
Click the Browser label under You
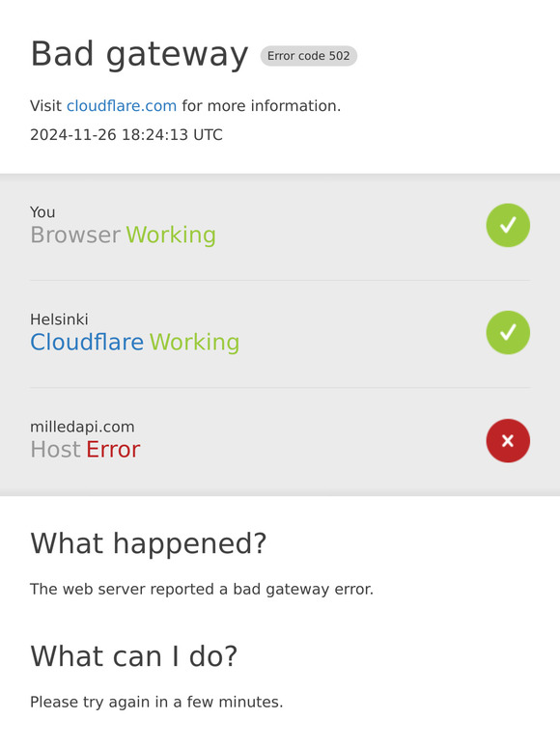[x=75, y=235]
